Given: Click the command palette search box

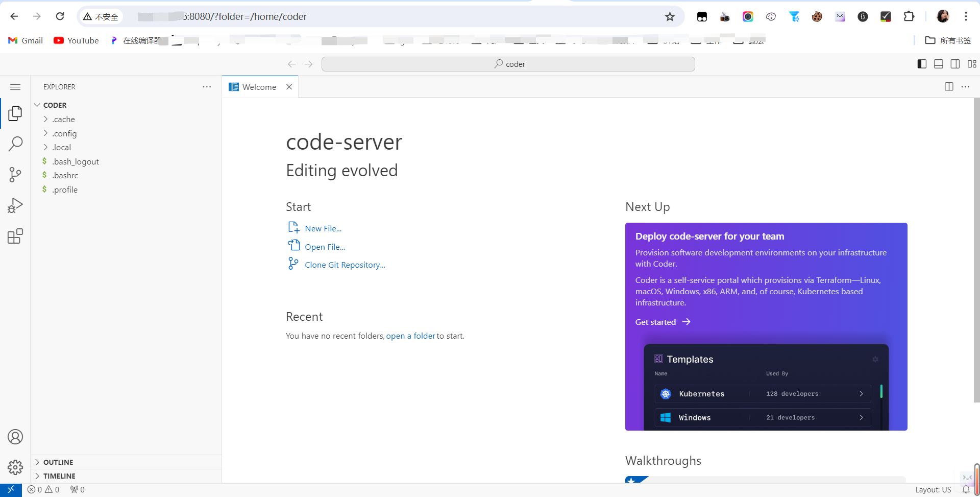Looking at the screenshot, I should 508,64.
